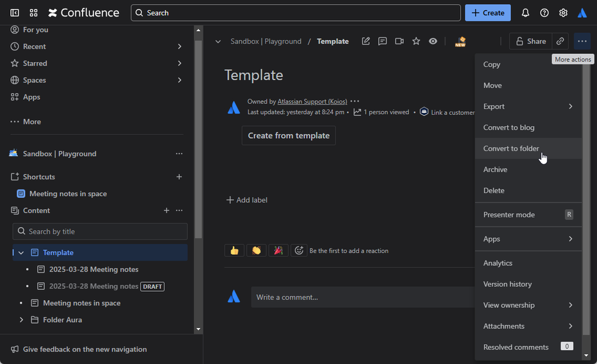React with the thumbs up emoji
This screenshot has height=364, width=597.
[234, 250]
